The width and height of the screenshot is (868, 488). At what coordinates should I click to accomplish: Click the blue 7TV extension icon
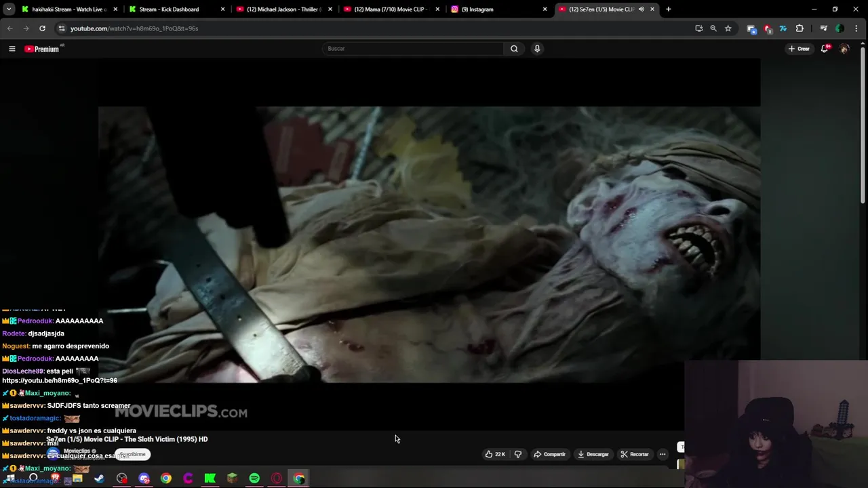(x=783, y=28)
